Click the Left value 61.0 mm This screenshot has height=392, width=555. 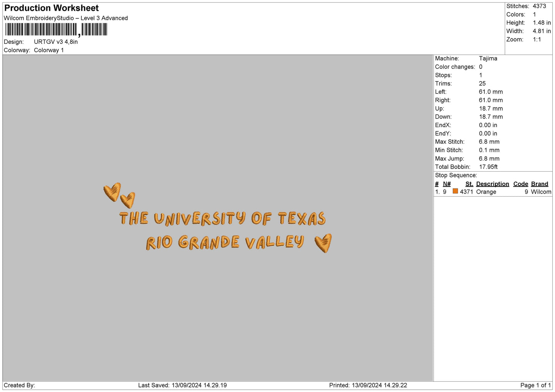pyautogui.click(x=490, y=92)
